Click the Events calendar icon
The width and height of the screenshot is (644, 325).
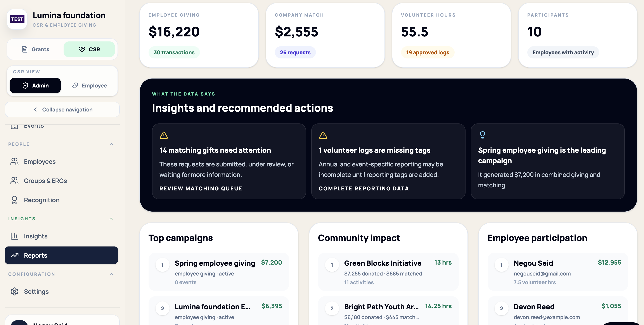pyautogui.click(x=14, y=126)
